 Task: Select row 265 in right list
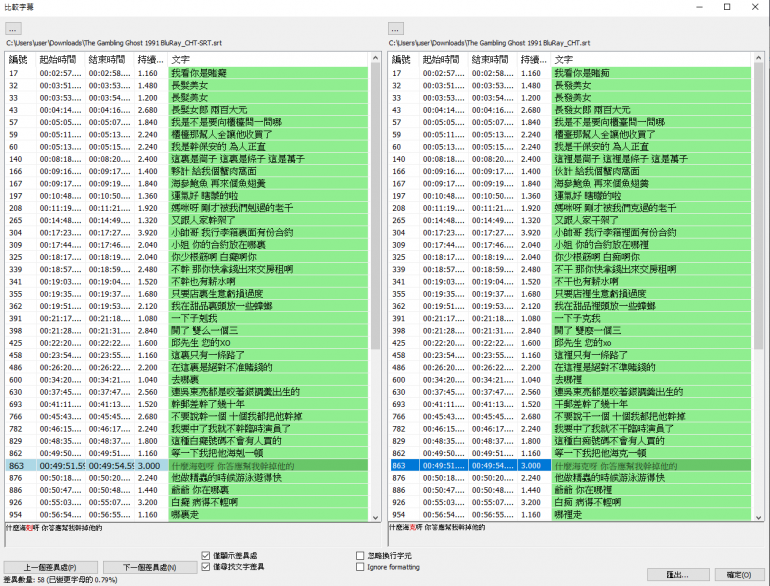[570, 221]
